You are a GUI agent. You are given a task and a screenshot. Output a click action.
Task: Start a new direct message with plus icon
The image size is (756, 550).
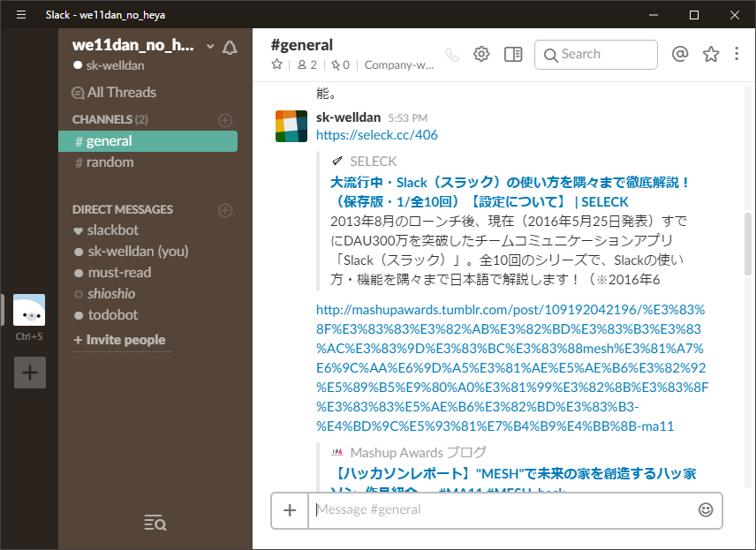click(x=225, y=210)
